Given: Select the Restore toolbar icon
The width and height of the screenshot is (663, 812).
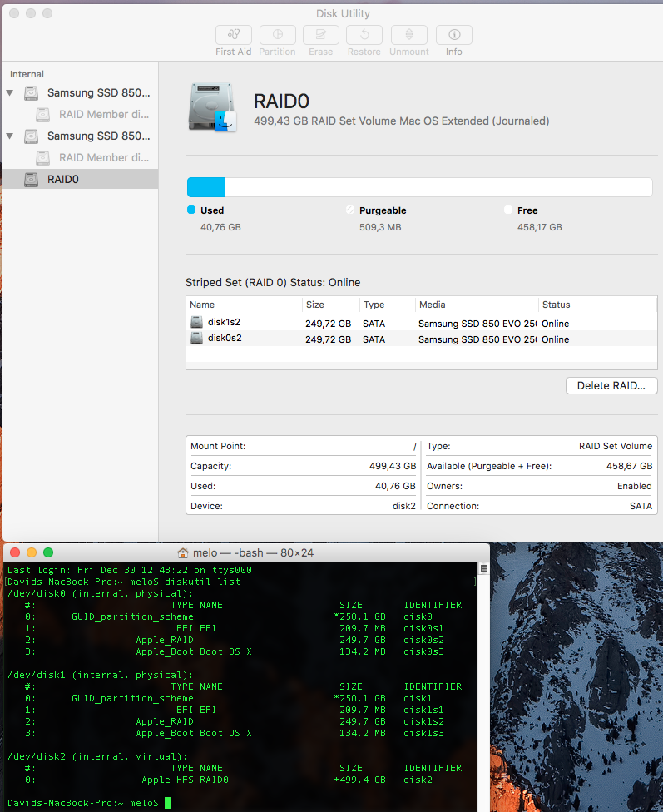Looking at the screenshot, I should click(364, 35).
